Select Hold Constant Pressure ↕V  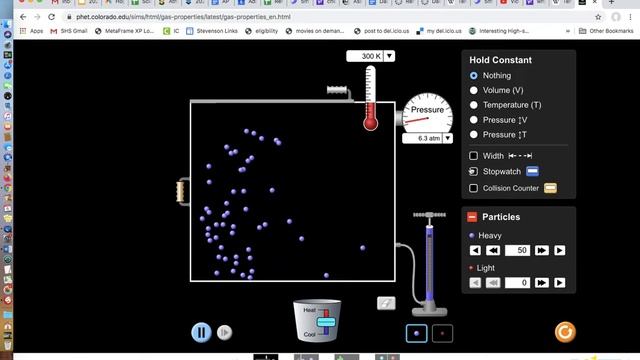coord(473,120)
